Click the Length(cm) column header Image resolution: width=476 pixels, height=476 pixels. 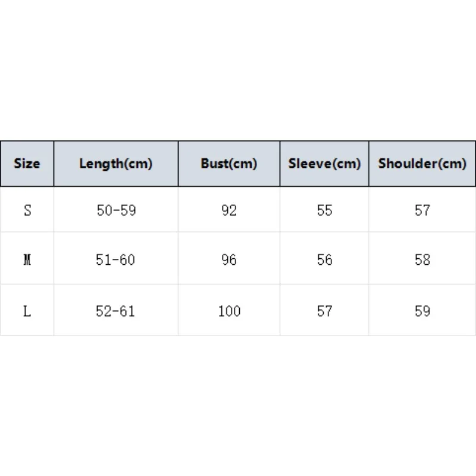coord(116,164)
